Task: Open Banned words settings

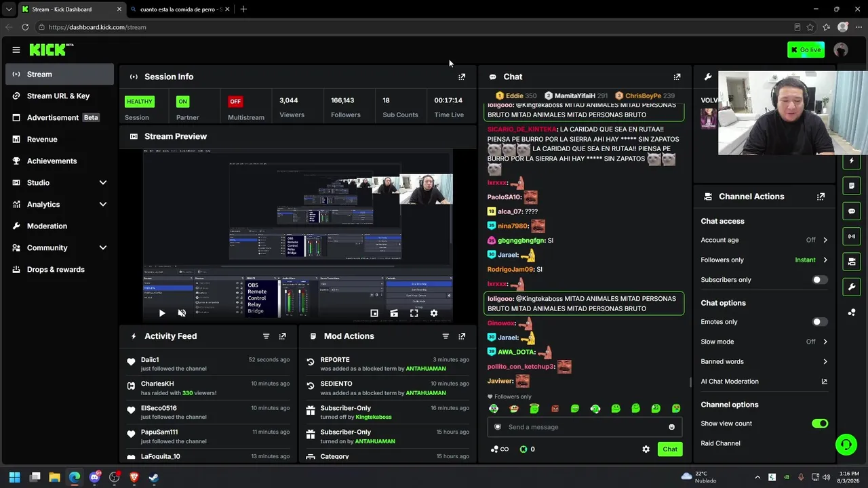Action: (764, 361)
